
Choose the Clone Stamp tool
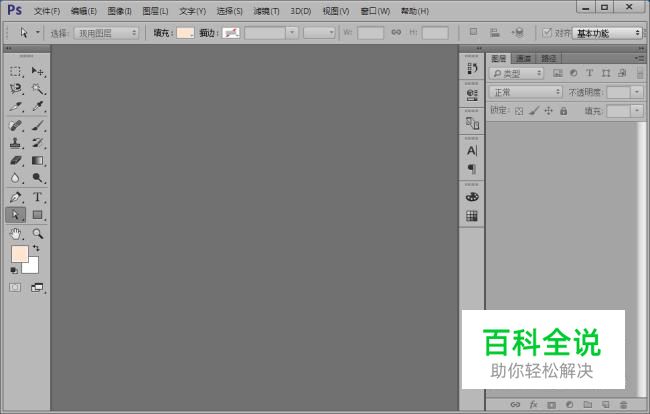15,143
